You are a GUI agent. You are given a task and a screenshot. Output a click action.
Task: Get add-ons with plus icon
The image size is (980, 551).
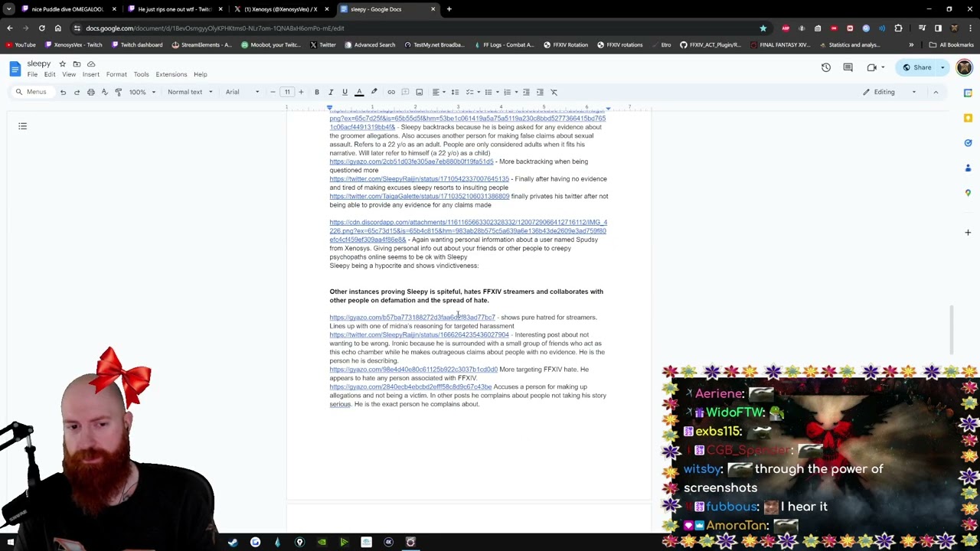(x=968, y=232)
